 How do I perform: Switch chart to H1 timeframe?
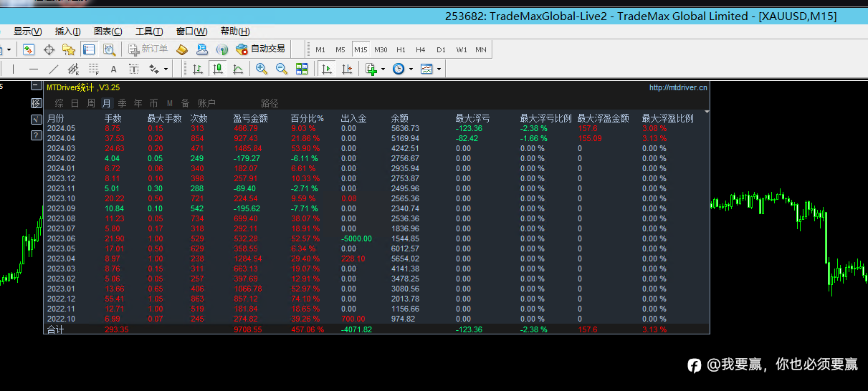[x=401, y=49]
